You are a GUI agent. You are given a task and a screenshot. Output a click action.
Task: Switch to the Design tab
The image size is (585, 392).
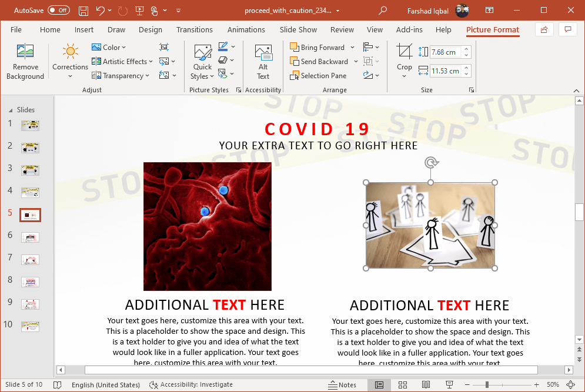[151, 30]
